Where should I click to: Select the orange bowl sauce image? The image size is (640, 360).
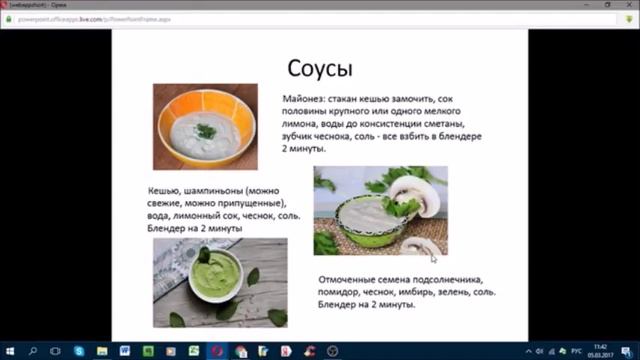pos(205,127)
